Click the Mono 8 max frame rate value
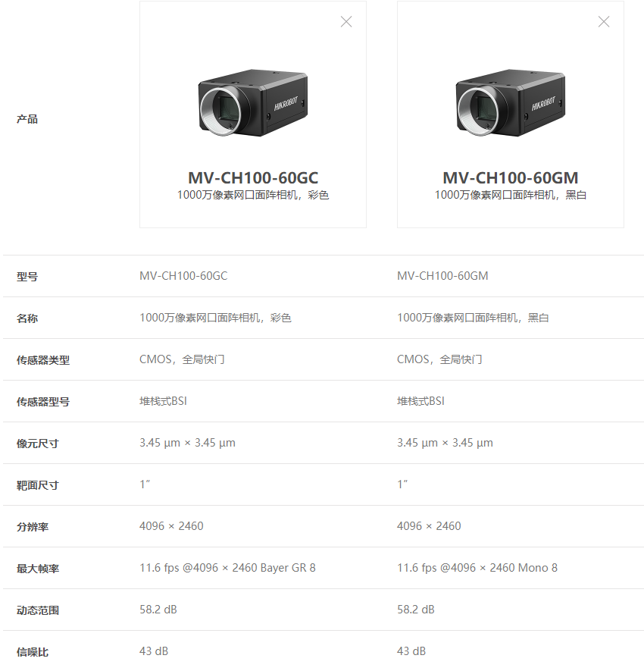The width and height of the screenshot is (644, 671). click(x=477, y=568)
